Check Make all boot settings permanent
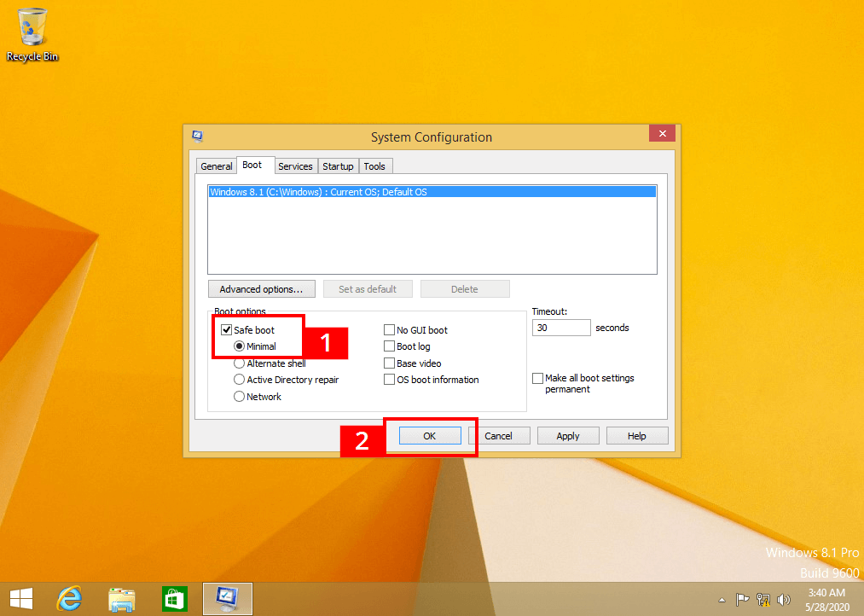This screenshot has width=864, height=616. [x=538, y=379]
